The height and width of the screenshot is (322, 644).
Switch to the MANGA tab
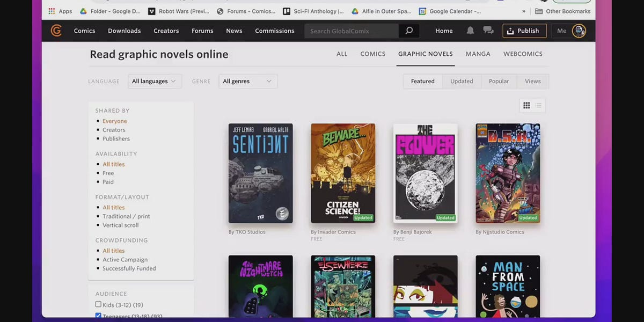478,54
